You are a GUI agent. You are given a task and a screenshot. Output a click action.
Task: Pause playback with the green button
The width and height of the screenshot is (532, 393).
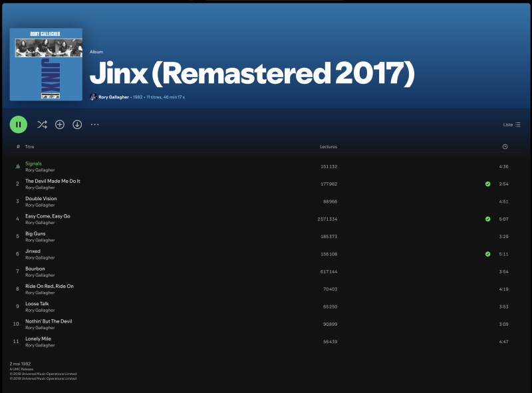(x=19, y=124)
